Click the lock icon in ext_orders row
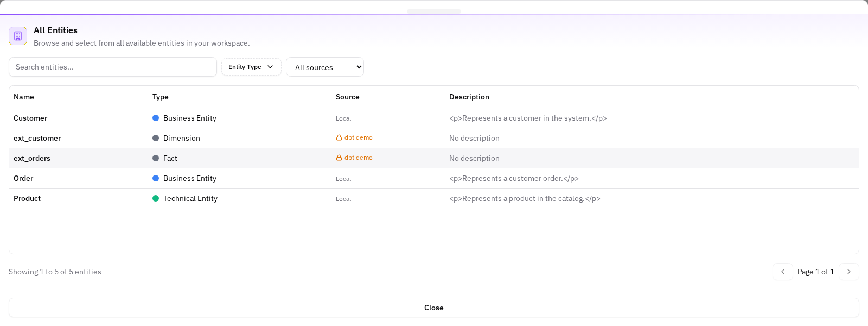868x326 pixels. (x=339, y=158)
